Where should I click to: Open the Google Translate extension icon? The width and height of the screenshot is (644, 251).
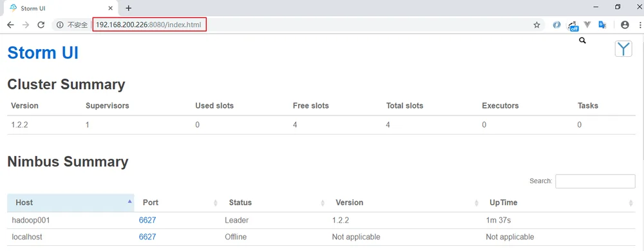(602, 25)
